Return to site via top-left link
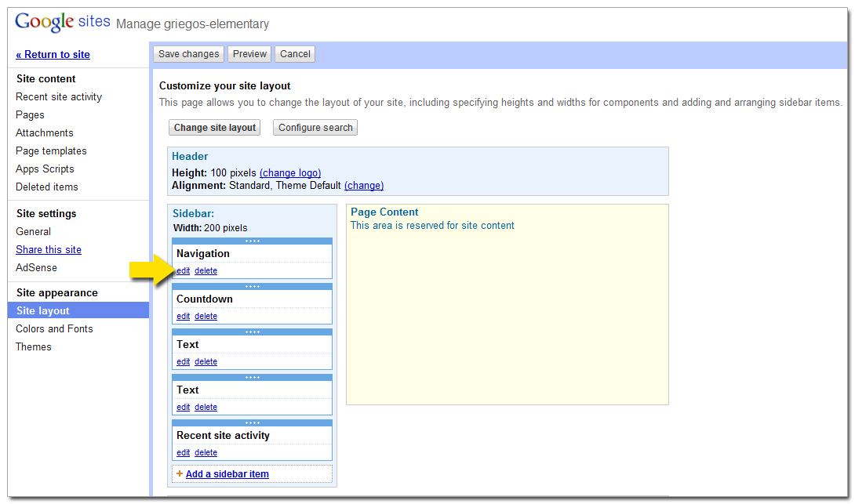855x504 pixels. 53,55
